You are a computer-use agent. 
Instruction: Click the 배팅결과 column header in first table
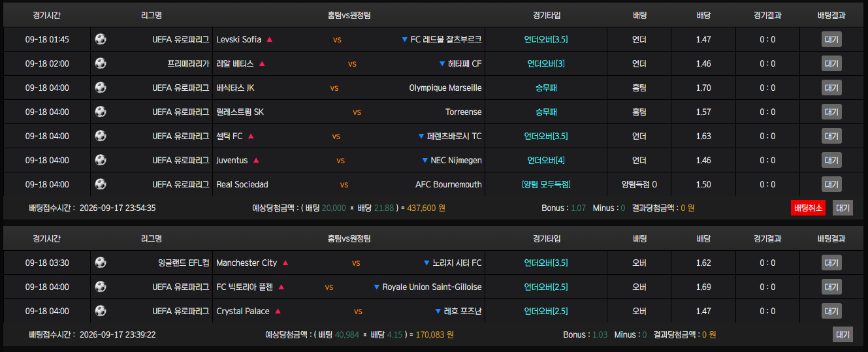[831, 15]
